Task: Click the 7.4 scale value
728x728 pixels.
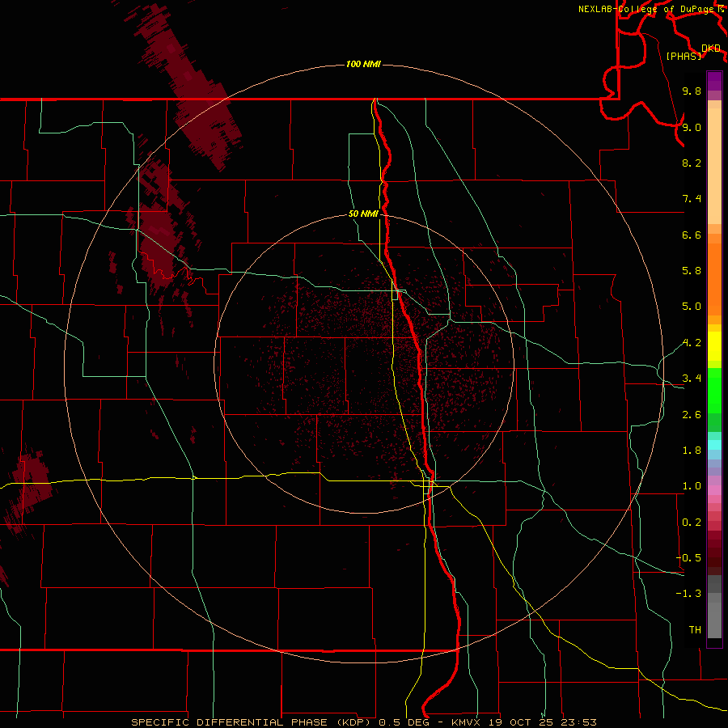Action: [692, 199]
